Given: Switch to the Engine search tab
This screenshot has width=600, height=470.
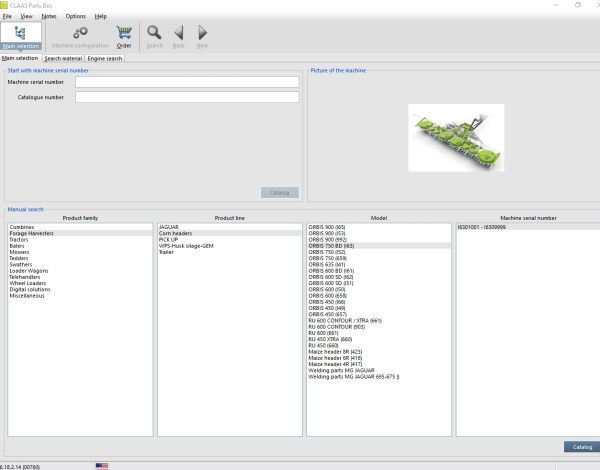Looking at the screenshot, I should (x=104, y=59).
